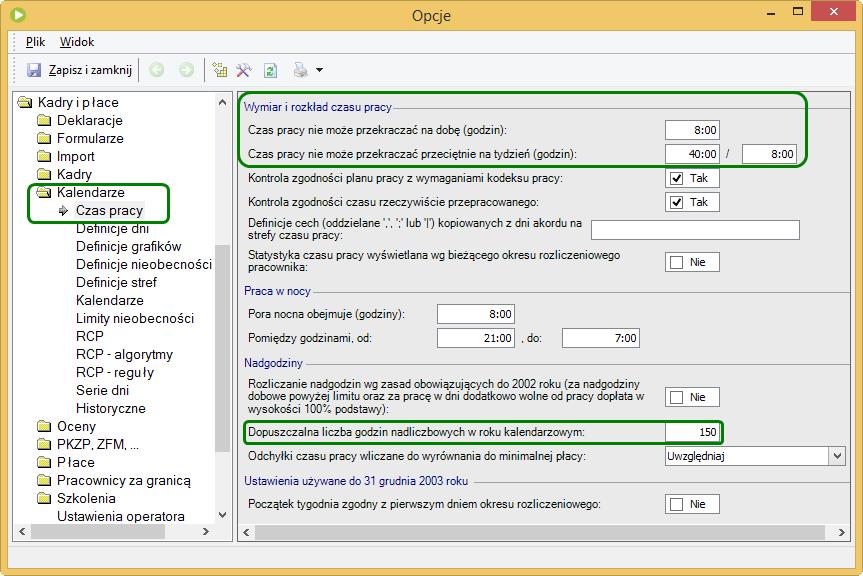This screenshot has height=576, width=863.
Task: Click the Zapisz i zamknij save icon
Action: tap(34, 70)
